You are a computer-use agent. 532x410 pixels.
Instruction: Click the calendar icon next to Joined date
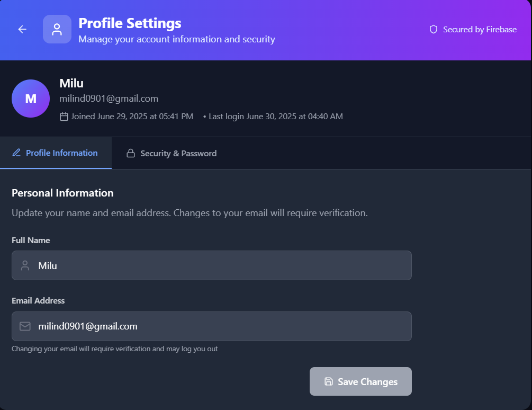pyautogui.click(x=64, y=117)
